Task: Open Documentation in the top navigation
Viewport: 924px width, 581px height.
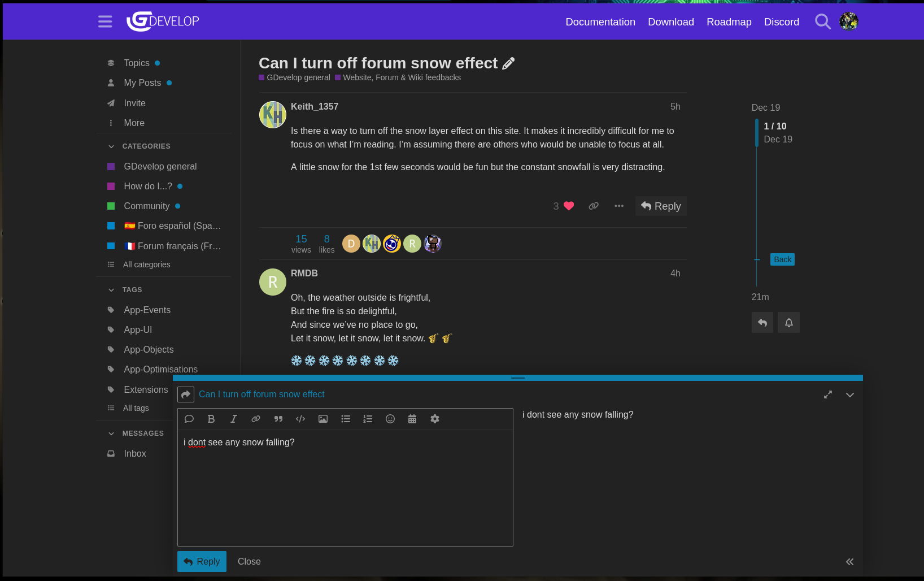Action: 600,22
